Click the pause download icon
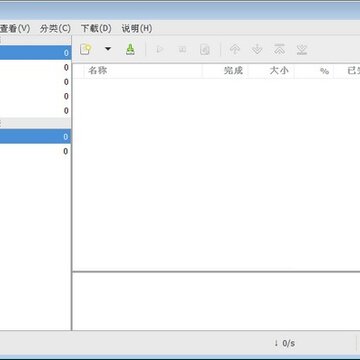The width and height of the screenshot is (360, 360). [182, 50]
